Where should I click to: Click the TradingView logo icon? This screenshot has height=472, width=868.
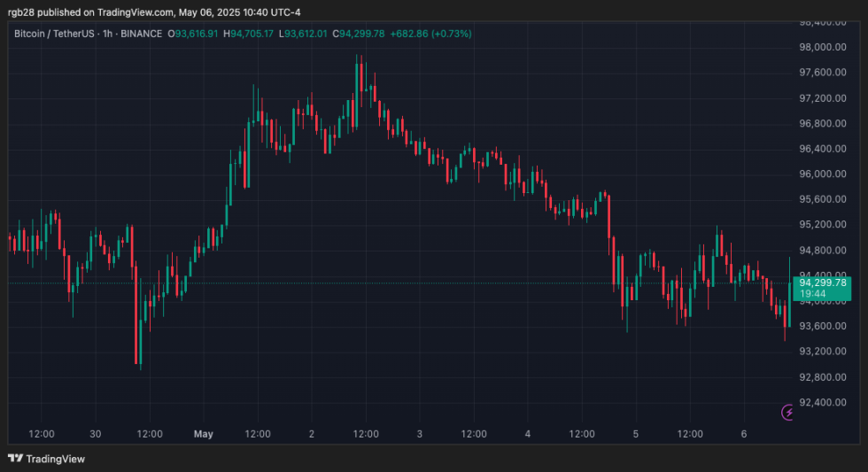15,458
